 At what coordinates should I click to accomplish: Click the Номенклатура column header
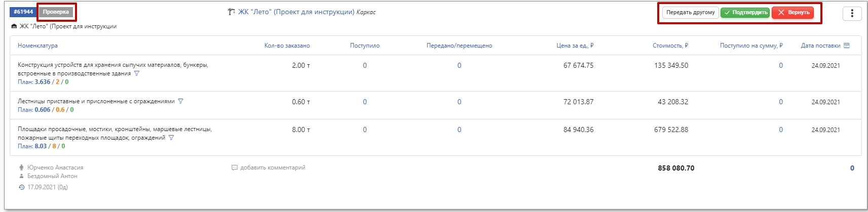point(37,46)
